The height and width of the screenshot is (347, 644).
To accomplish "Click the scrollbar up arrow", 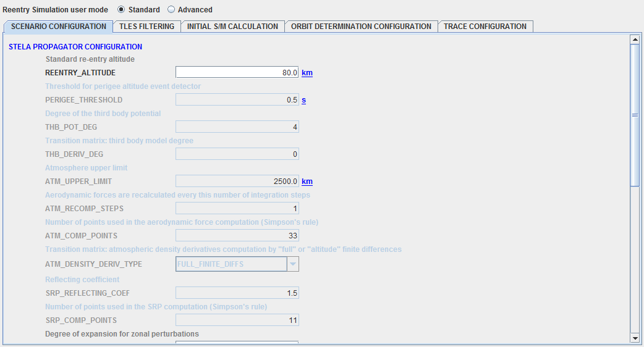I will click(634, 40).
